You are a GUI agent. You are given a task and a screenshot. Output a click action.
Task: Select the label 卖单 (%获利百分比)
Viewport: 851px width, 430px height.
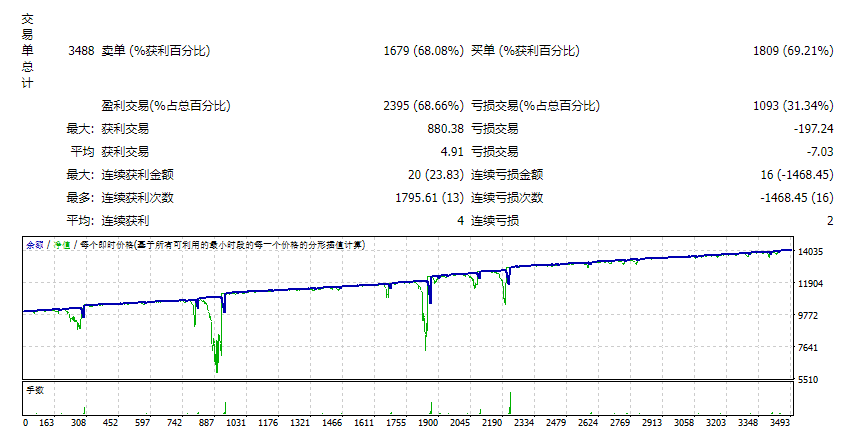pyautogui.click(x=156, y=51)
